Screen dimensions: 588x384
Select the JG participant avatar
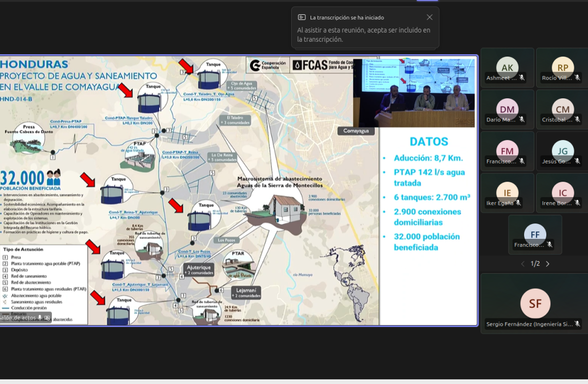[x=562, y=151]
